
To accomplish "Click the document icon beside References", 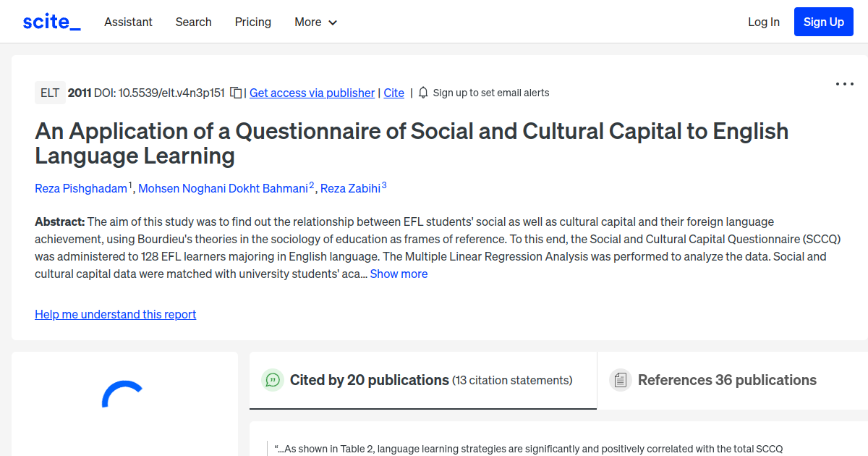I will point(620,379).
